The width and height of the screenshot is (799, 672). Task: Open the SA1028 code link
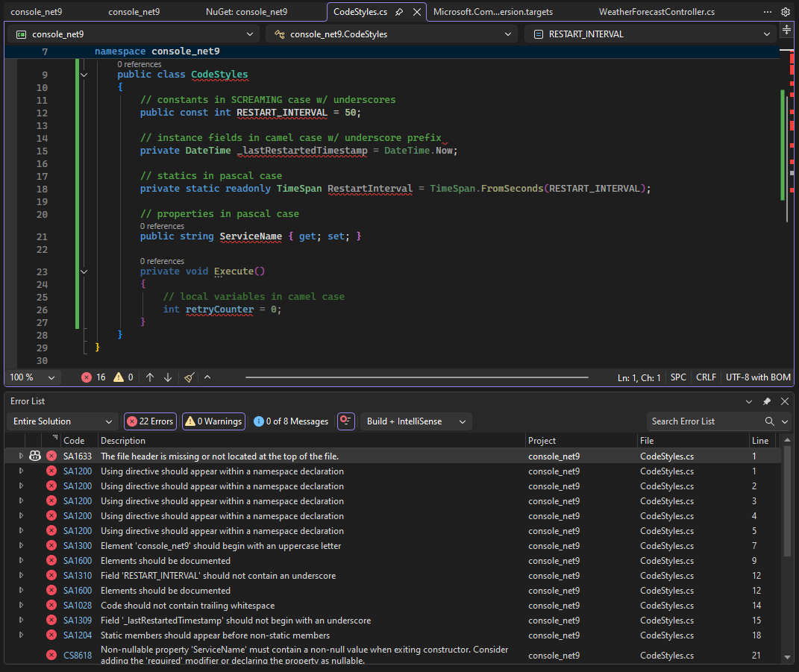coord(78,606)
